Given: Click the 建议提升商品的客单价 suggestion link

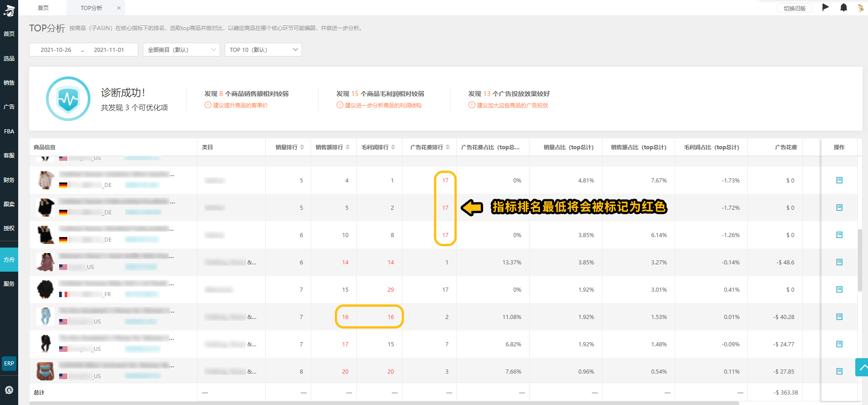Looking at the screenshot, I should pyautogui.click(x=240, y=105).
